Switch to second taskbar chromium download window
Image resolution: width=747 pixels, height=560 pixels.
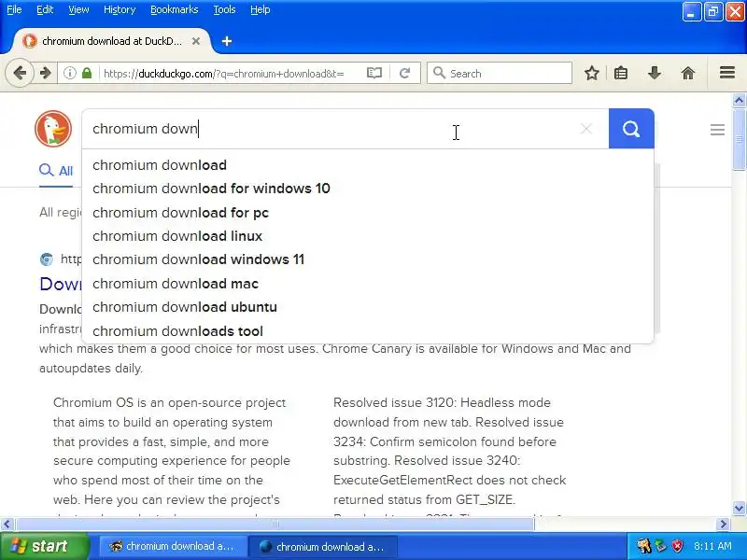point(322,546)
